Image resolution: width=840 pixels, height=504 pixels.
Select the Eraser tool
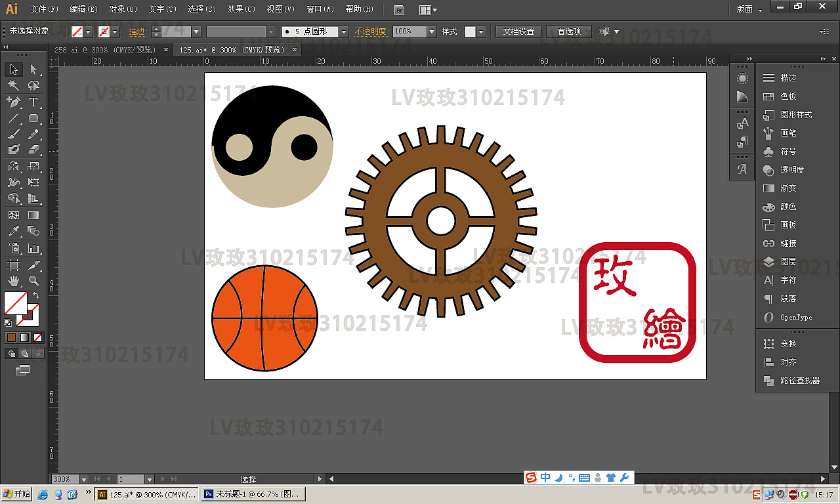click(x=33, y=150)
